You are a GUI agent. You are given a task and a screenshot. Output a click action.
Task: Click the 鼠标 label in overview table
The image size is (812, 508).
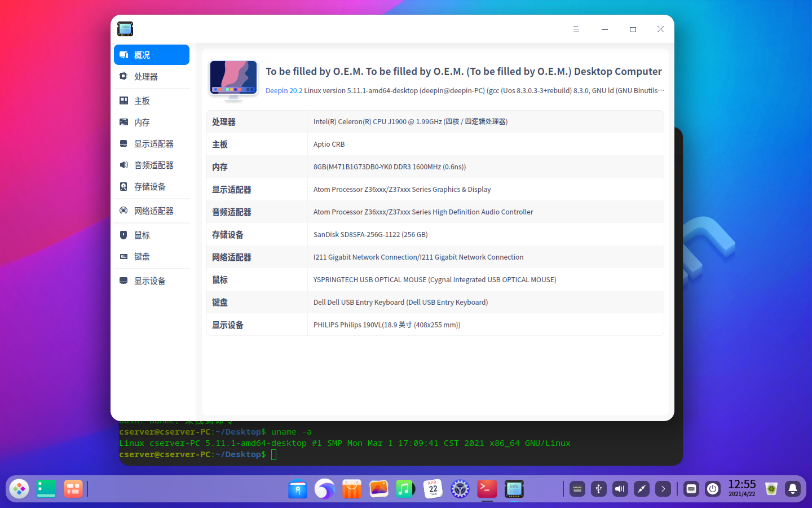point(220,280)
